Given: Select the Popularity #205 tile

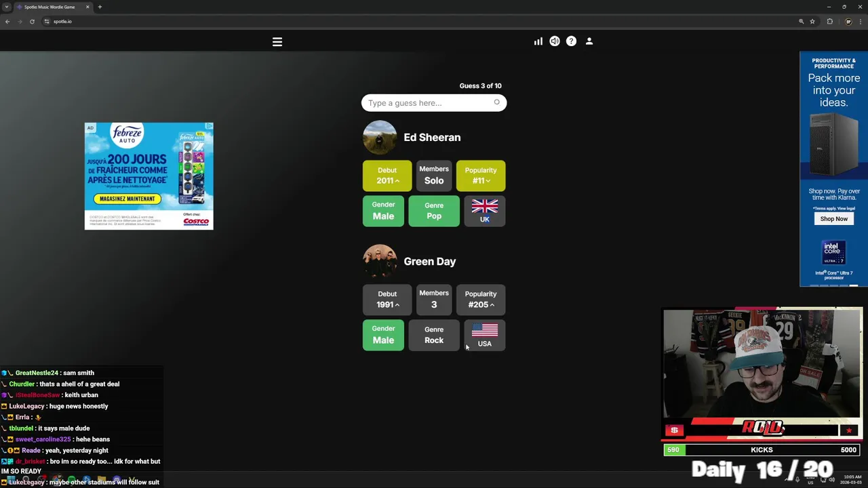Looking at the screenshot, I should (x=481, y=300).
